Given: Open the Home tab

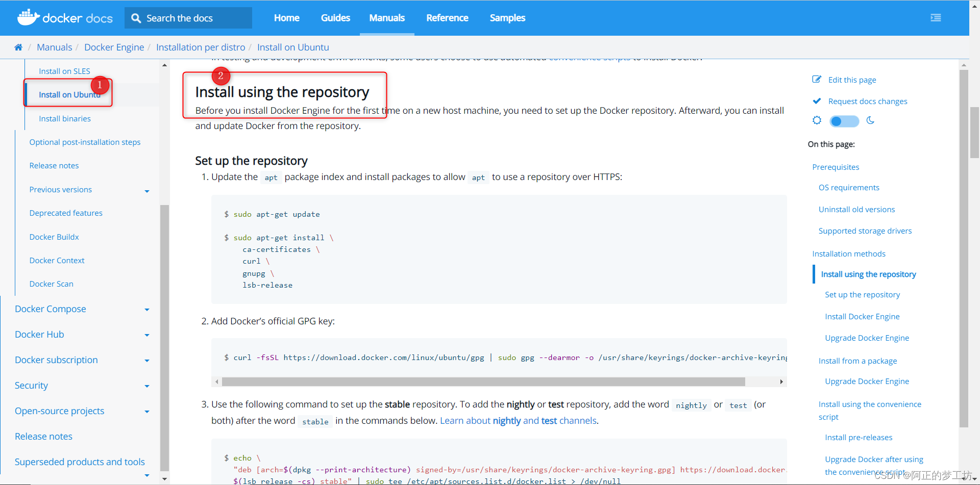Looking at the screenshot, I should tap(287, 18).
